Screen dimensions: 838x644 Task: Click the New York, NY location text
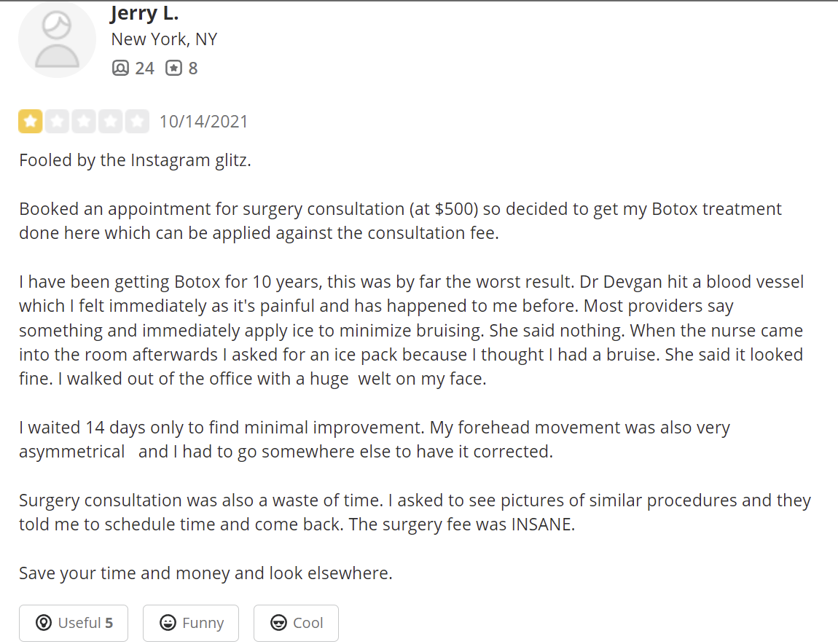pyautogui.click(x=164, y=39)
